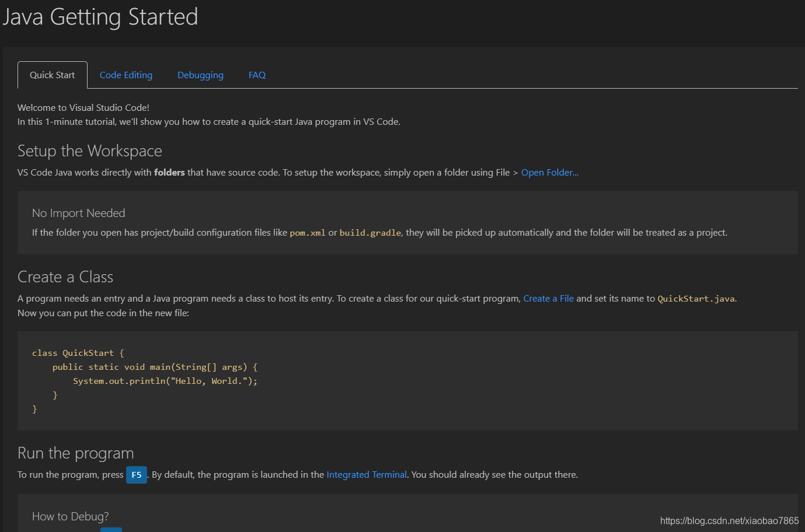The image size is (805, 532).
Task: Go to the FAQ tab
Action: click(257, 75)
